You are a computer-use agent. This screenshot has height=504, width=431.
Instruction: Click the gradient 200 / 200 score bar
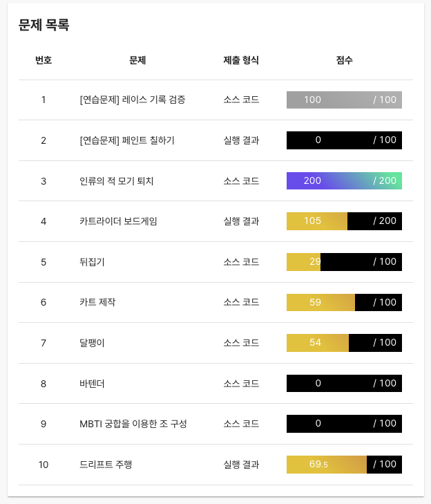(x=344, y=180)
